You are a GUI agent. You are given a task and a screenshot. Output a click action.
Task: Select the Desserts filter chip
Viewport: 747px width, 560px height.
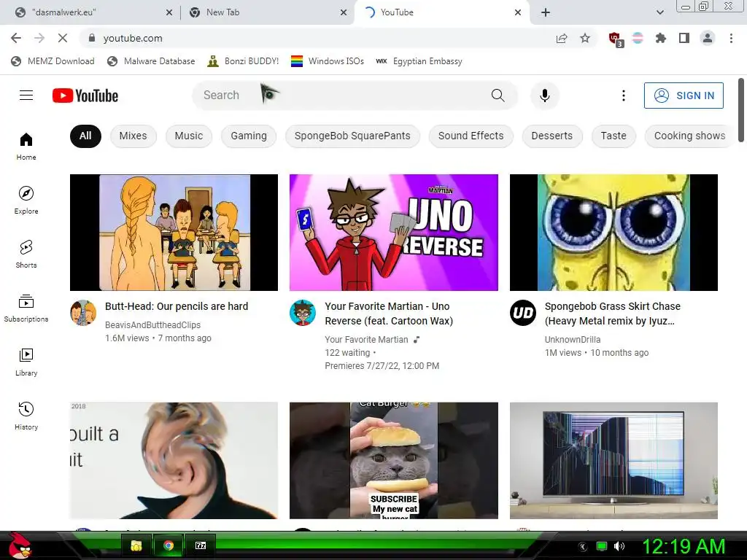(x=551, y=136)
